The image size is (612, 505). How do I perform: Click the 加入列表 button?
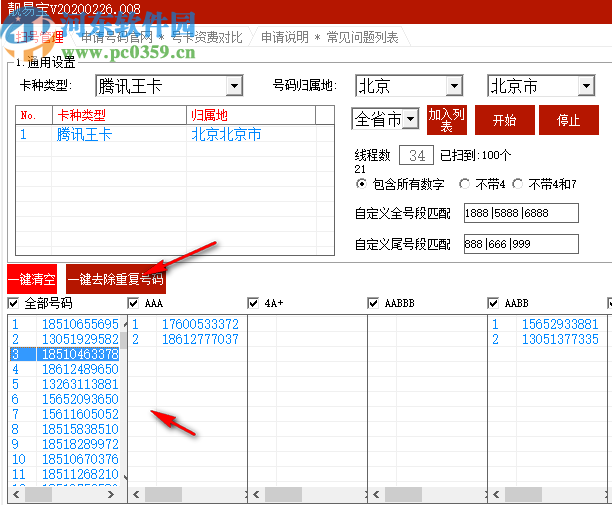(447, 120)
